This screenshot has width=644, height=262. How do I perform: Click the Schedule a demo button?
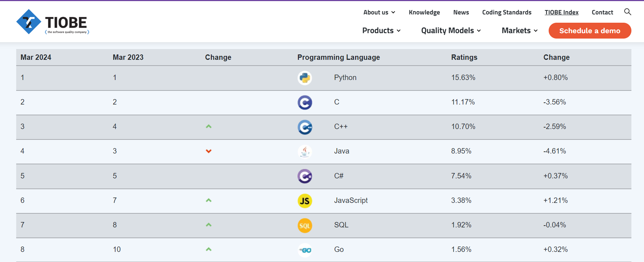[590, 31]
